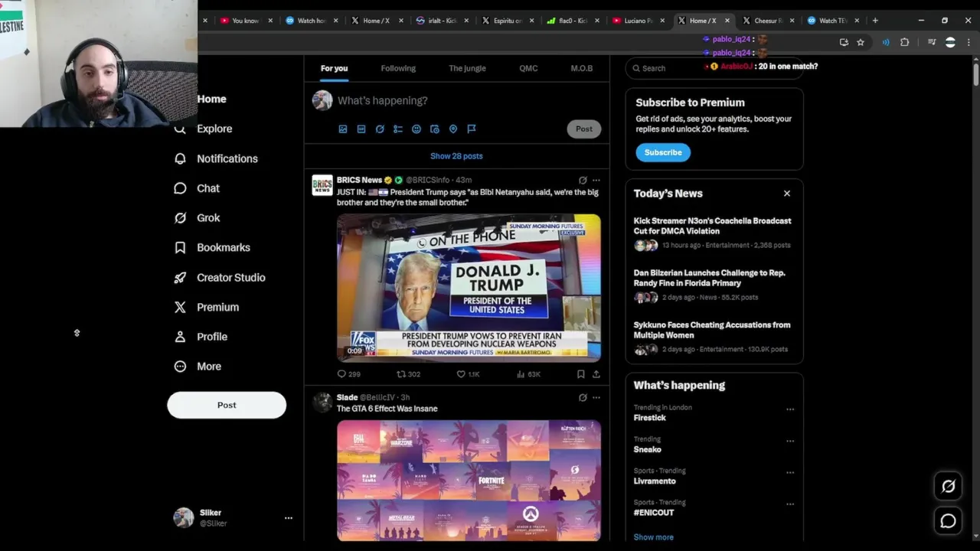Click the flag icon in composer
Viewport: 980px width, 551px height.
(x=472, y=129)
